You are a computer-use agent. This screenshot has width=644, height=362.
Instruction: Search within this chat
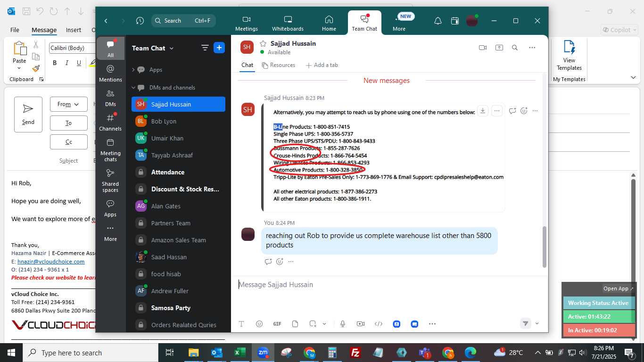(x=515, y=48)
